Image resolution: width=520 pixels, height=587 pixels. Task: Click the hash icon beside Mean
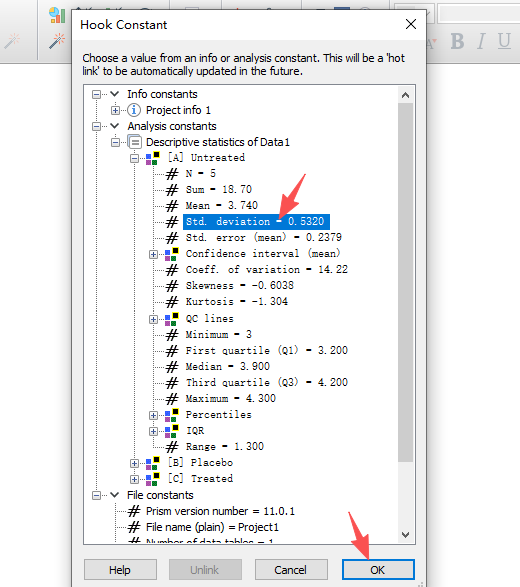coord(172,206)
